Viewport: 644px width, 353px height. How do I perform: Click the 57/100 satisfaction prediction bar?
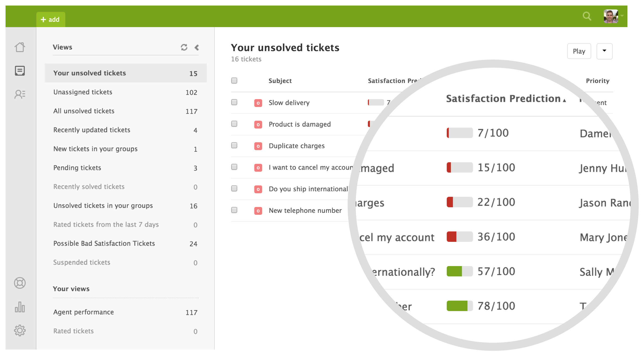[459, 271]
